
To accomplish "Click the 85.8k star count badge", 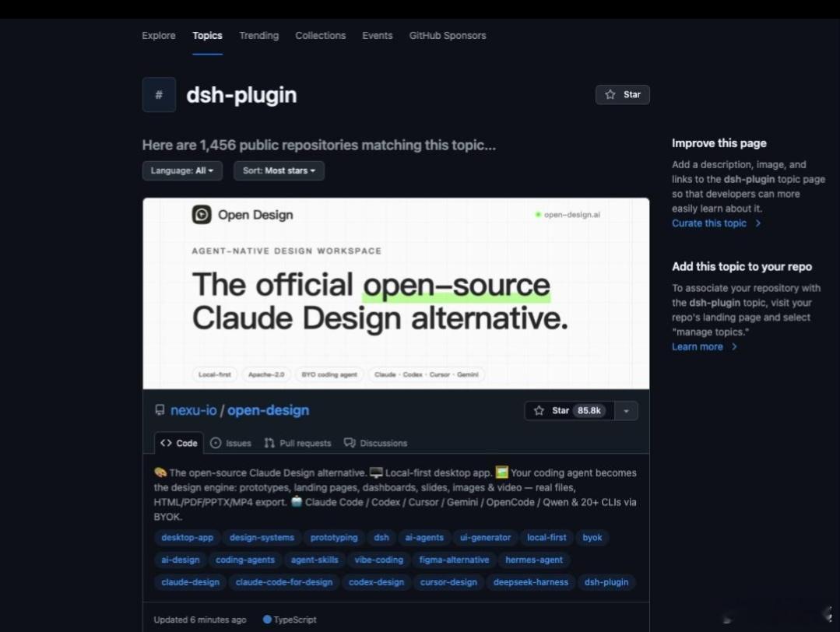I will (x=589, y=411).
